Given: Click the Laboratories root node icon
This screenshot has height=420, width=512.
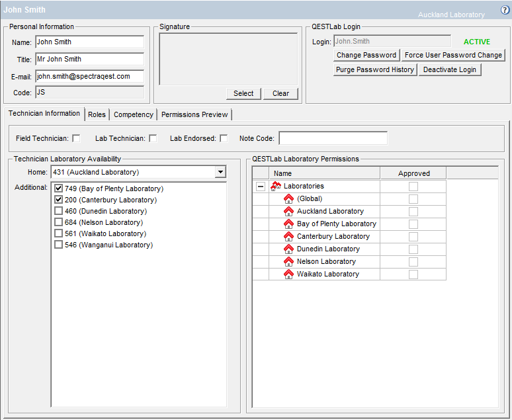Looking at the screenshot, I should click(x=276, y=187).
